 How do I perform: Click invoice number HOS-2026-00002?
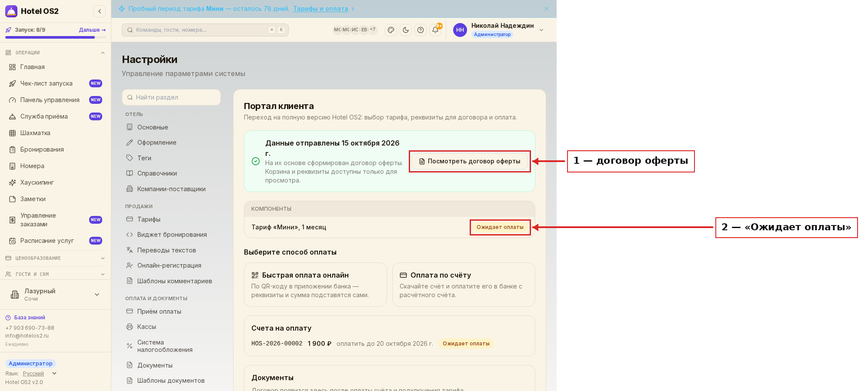click(x=277, y=344)
